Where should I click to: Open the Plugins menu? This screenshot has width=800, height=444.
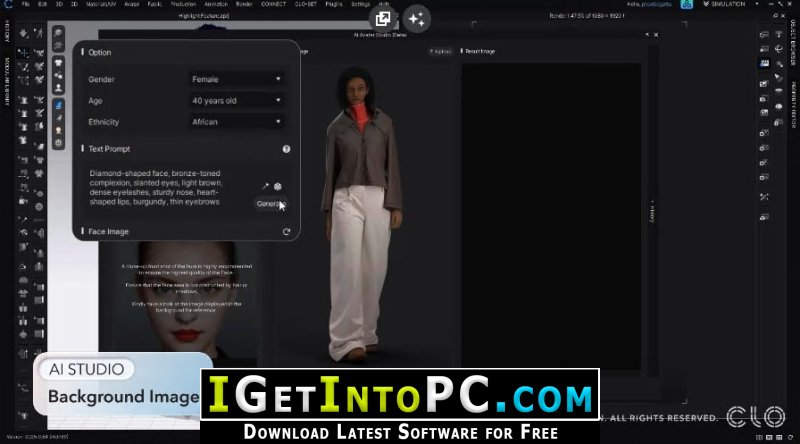click(x=334, y=4)
